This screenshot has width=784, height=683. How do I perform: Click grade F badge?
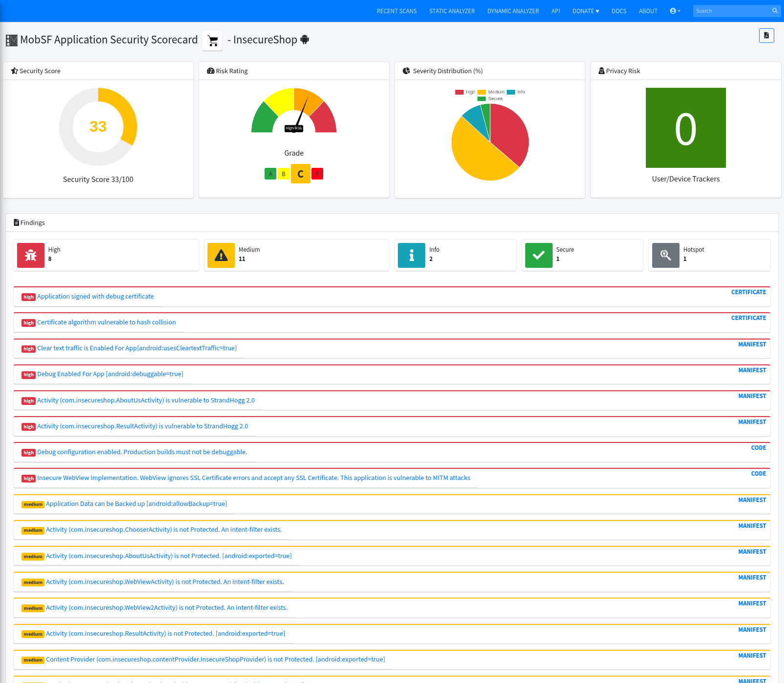click(x=317, y=174)
